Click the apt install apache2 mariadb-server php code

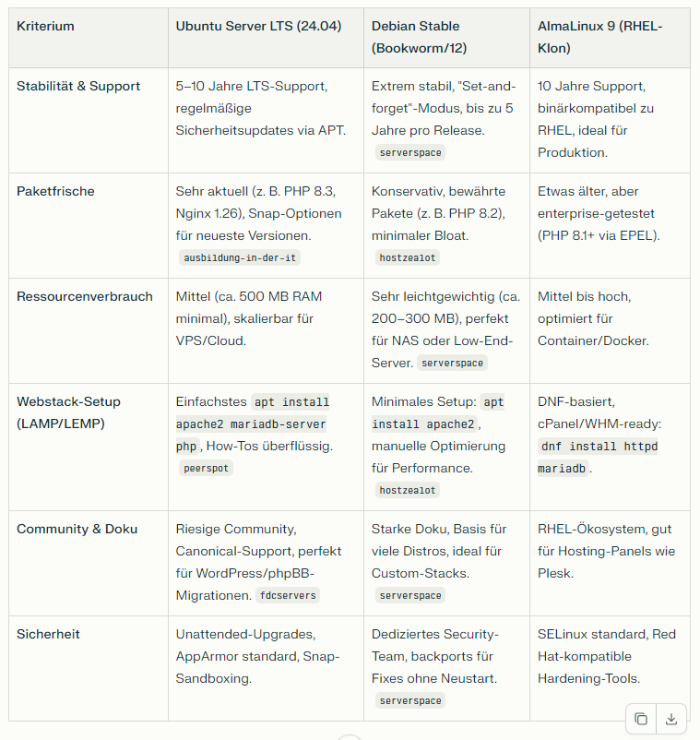click(252, 424)
